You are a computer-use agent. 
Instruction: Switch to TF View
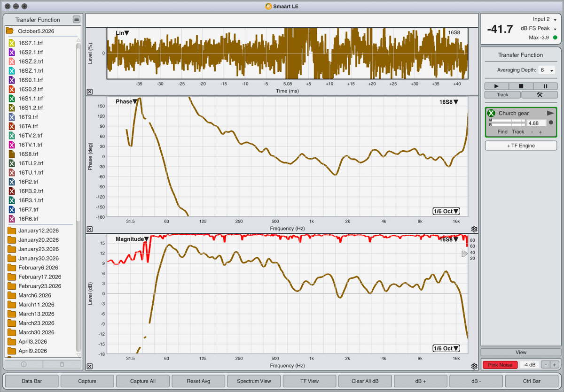coord(309,381)
